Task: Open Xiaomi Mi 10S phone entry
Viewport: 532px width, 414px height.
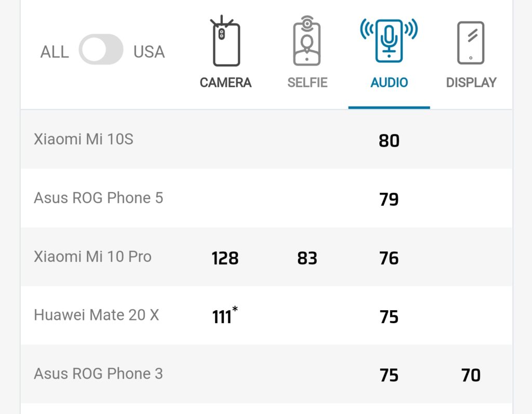Action: click(x=84, y=139)
